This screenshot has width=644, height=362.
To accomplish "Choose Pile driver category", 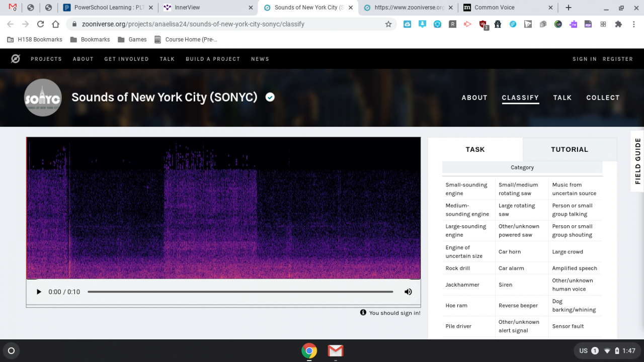I will 468,326.
